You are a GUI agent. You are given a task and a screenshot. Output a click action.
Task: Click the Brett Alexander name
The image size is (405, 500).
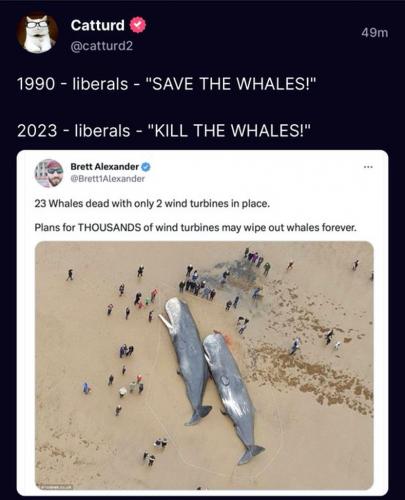coord(104,166)
